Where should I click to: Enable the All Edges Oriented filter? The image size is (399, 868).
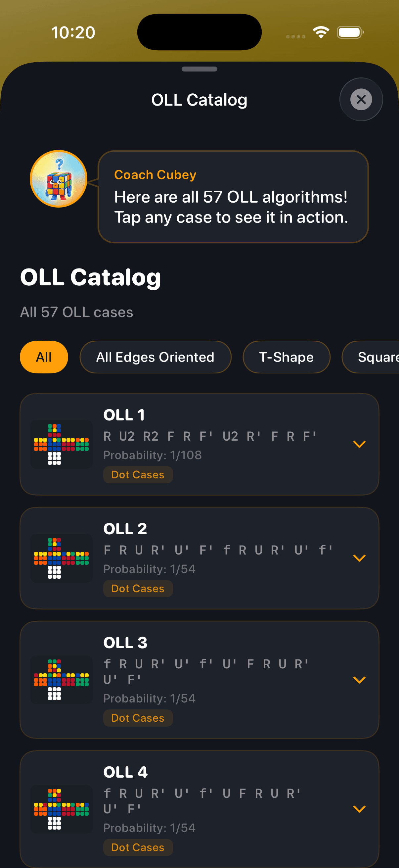[x=155, y=357]
